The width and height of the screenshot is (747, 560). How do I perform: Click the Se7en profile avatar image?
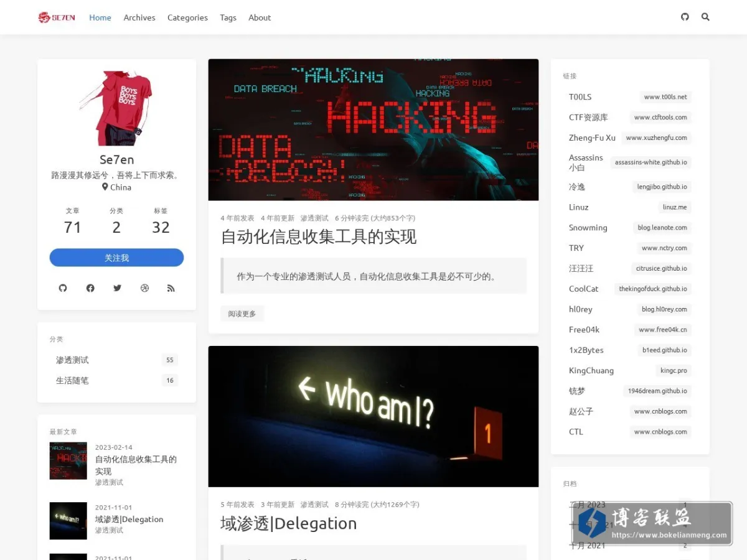coord(116,108)
